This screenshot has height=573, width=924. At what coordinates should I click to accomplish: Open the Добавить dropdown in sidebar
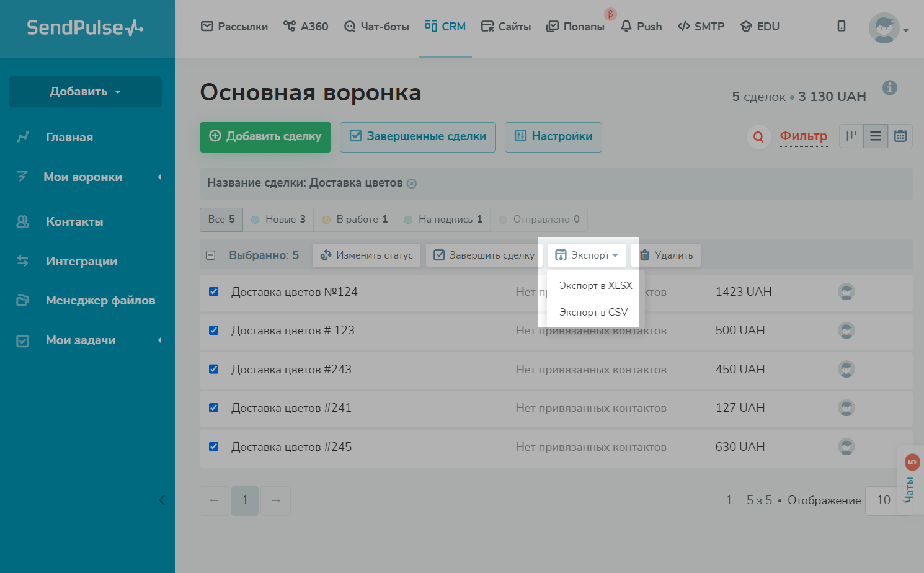86,92
